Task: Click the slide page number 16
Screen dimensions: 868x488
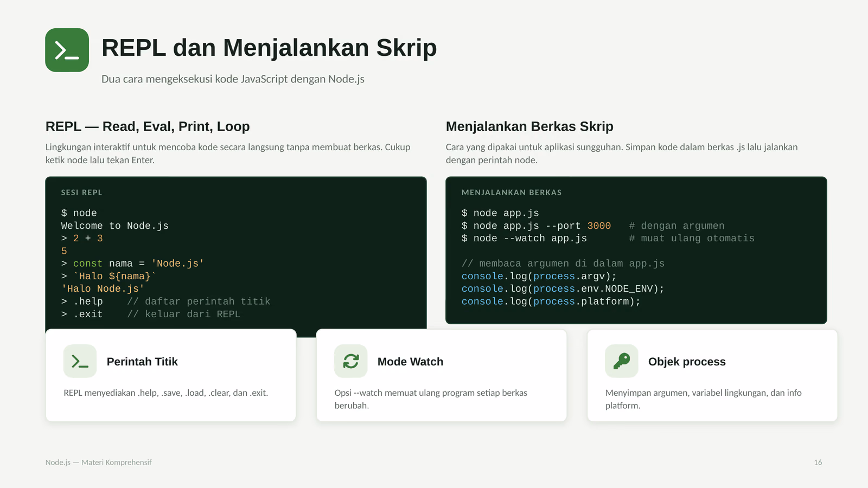Action: (x=818, y=463)
